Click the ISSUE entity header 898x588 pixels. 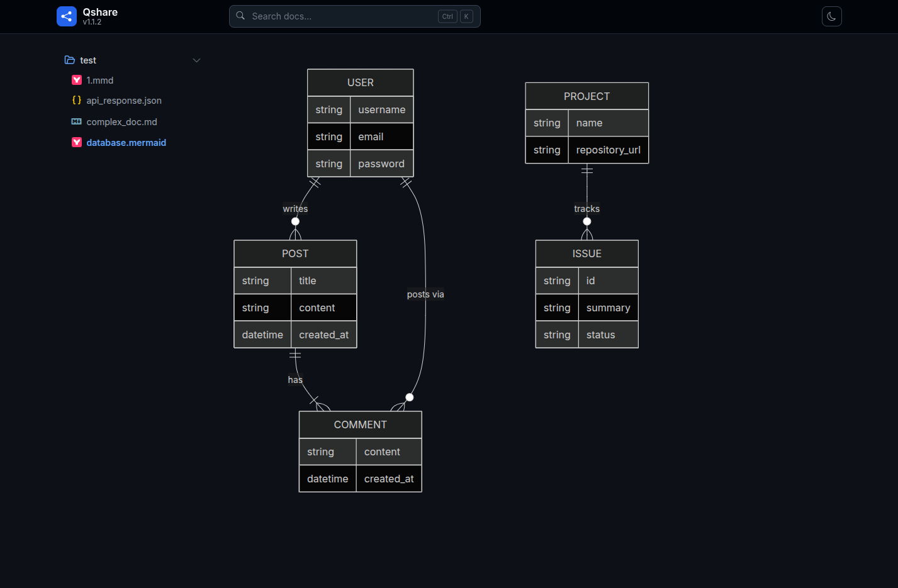pyautogui.click(x=587, y=253)
